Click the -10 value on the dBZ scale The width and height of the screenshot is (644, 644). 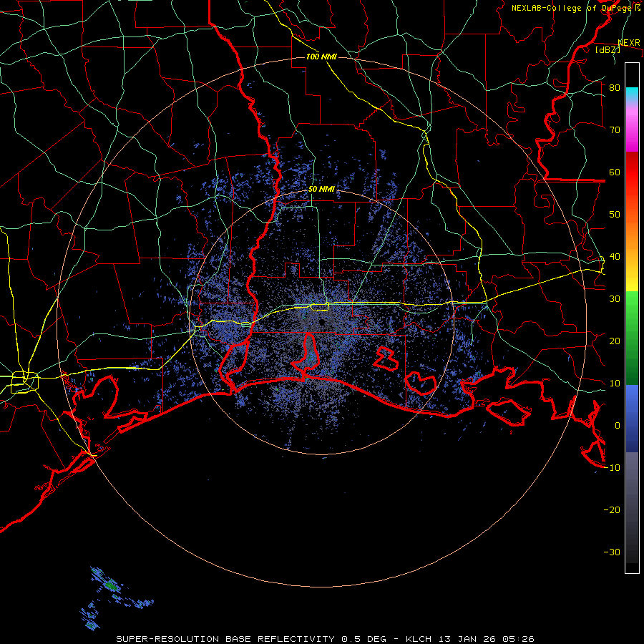coord(612,468)
